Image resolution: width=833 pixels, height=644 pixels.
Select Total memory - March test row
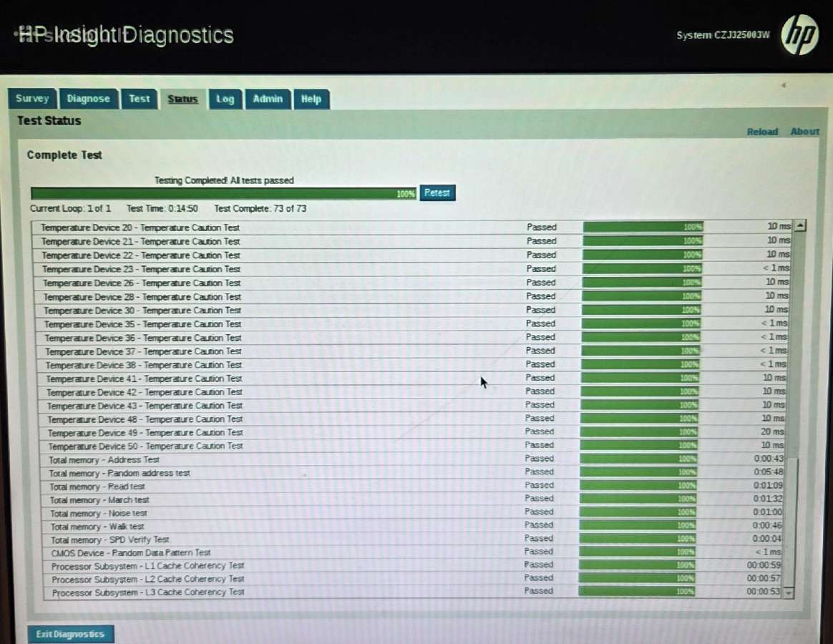click(x=412, y=499)
